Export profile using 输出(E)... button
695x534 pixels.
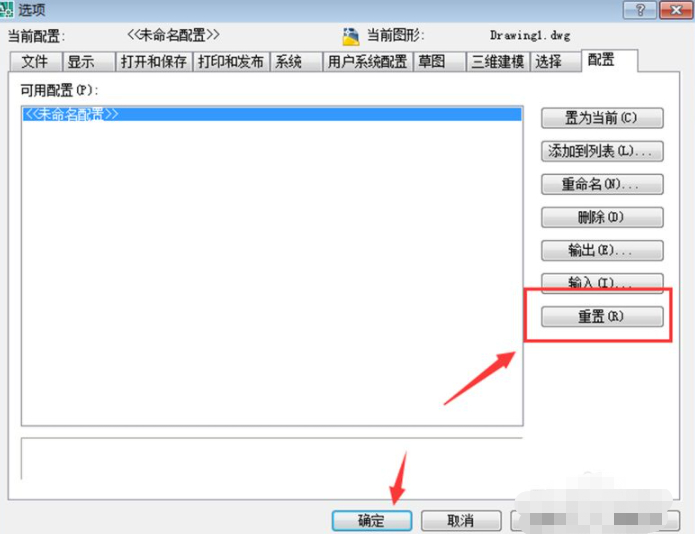point(602,250)
